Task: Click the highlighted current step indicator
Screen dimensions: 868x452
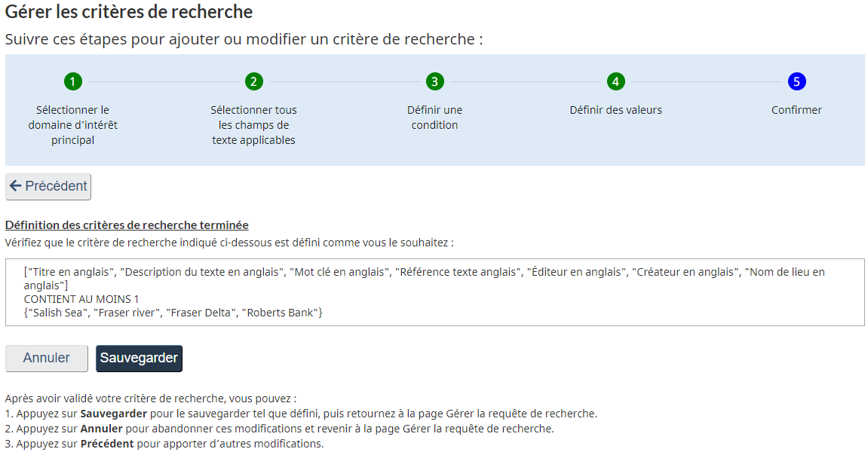Action: click(797, 81)
